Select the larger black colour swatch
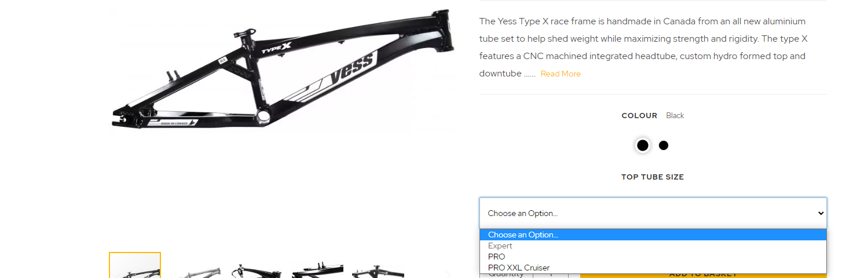The width and height of the screenshot is (868, 278). 642,145
